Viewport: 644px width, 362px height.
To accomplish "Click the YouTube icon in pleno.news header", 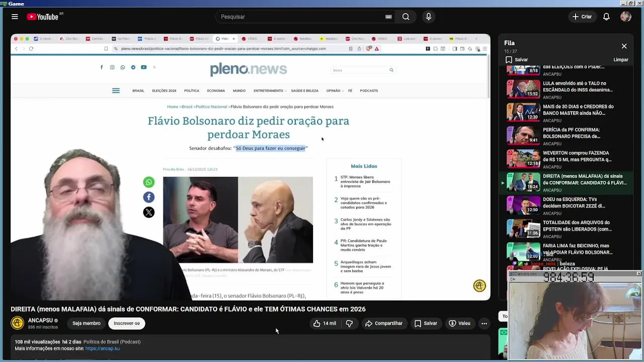I will (x=143, y=67).
